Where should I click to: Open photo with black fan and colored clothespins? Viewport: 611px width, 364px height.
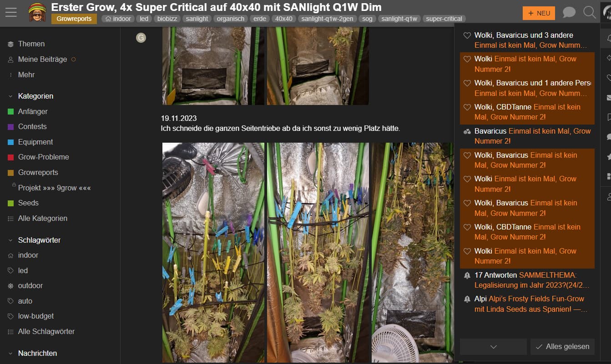pos(213,253)
